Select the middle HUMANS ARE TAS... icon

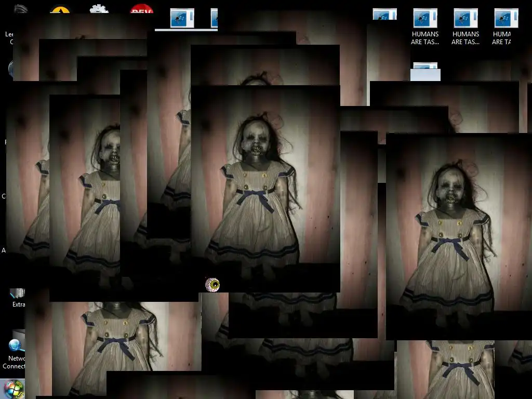pyautogui.click(x=465, y=27)
